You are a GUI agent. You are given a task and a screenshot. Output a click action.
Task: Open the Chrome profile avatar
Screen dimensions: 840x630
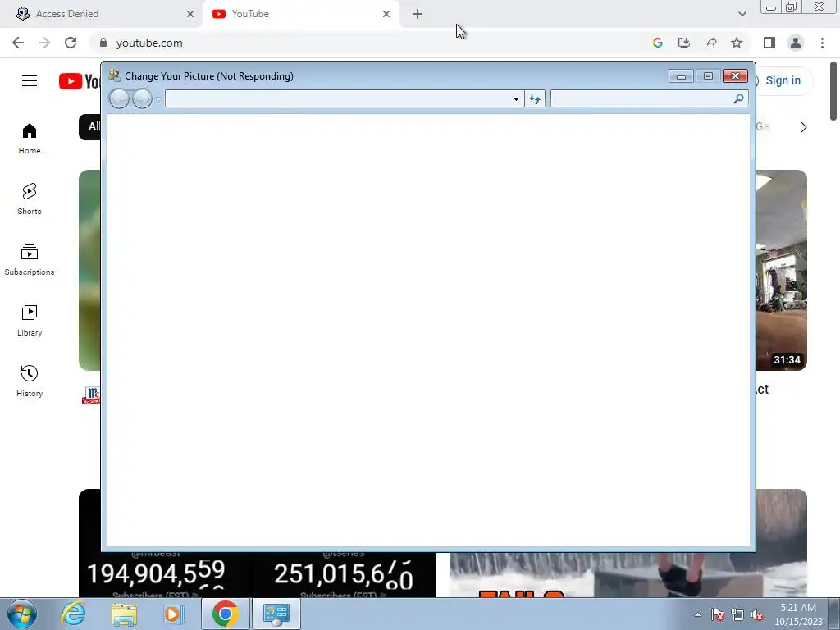pos(796,43)
